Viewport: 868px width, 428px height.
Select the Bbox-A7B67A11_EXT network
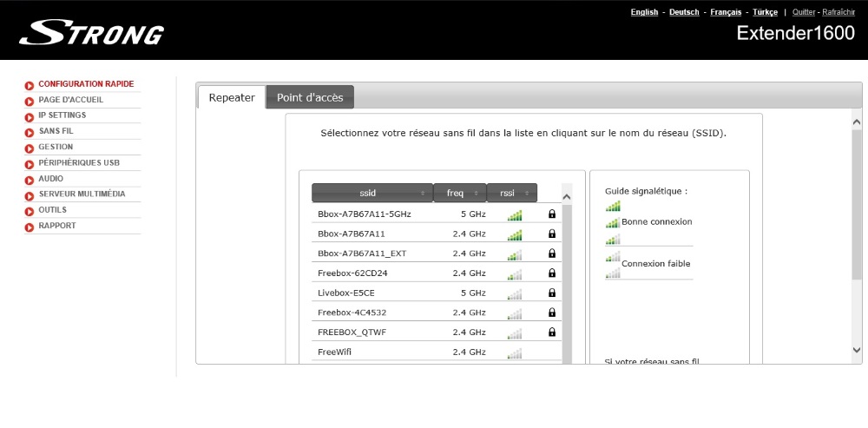click(x=362, y=253)
